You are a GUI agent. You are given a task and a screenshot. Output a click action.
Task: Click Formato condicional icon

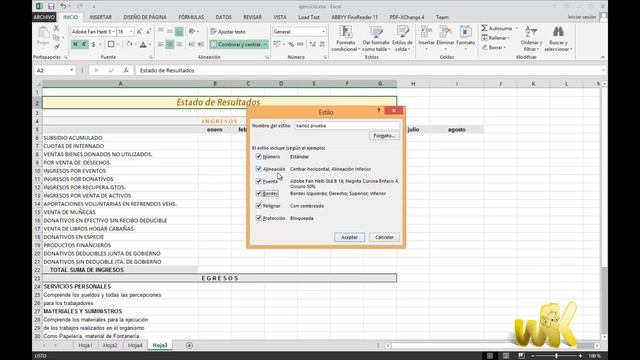[x=346, y=32]
